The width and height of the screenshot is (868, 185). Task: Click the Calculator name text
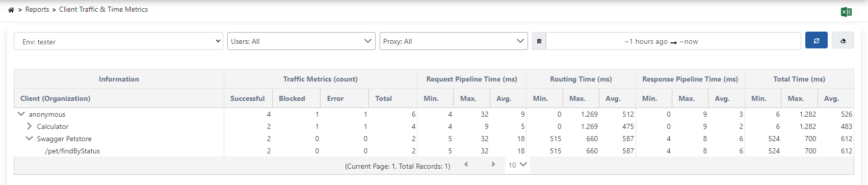[x=52, y=127]
